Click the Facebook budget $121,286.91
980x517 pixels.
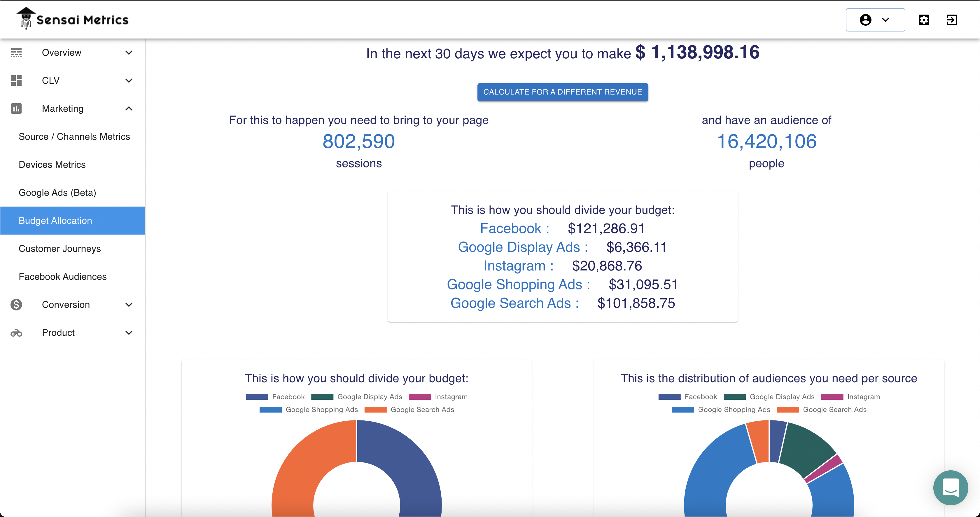pos(606,228)
